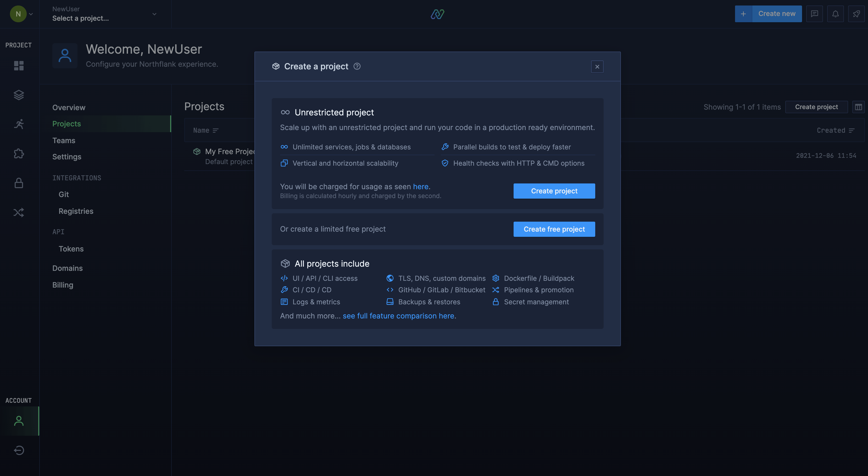Open the Registries integrations item
Viewport: 868px width, 476px height.
tap(76, 211)
